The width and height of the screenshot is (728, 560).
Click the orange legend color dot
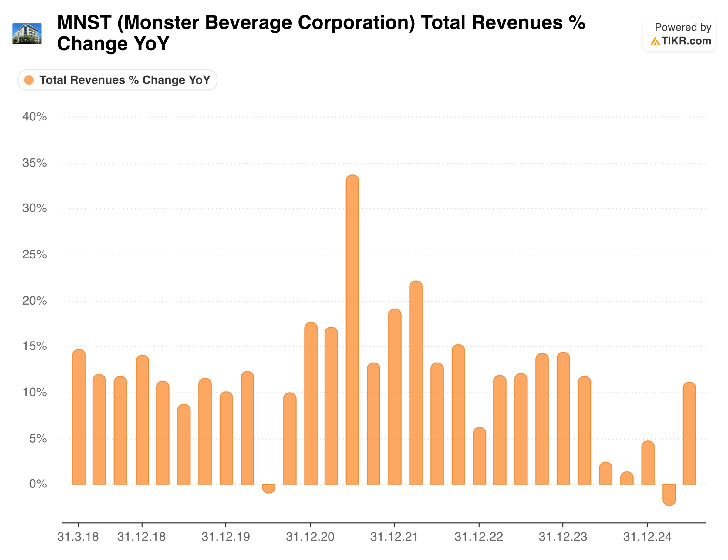[x=29, y=80]
